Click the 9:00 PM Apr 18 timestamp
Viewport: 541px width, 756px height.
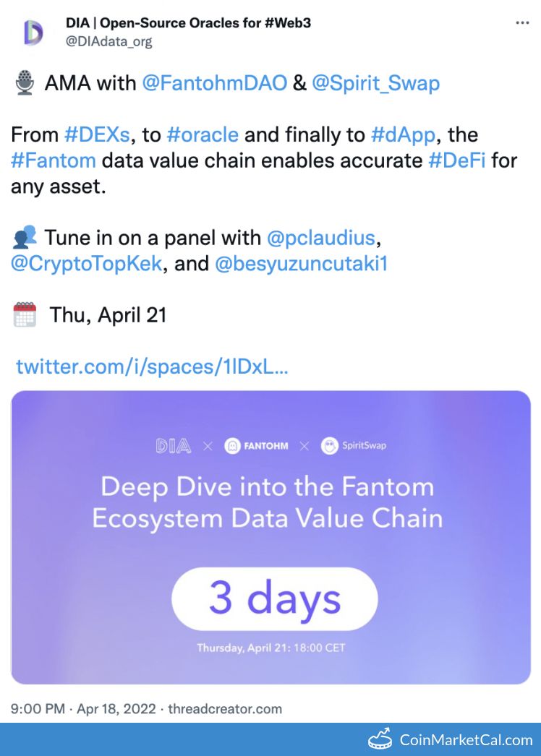[84, 708]
